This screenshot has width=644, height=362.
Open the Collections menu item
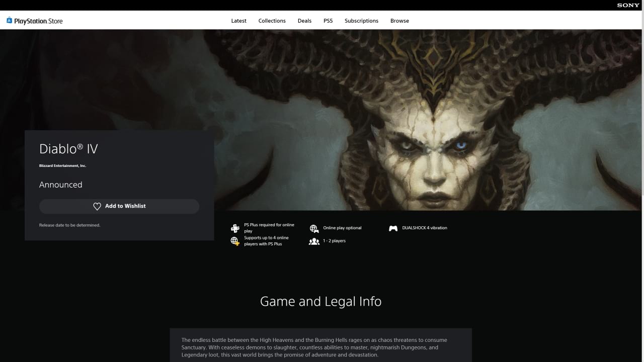(x=272, y=21)
